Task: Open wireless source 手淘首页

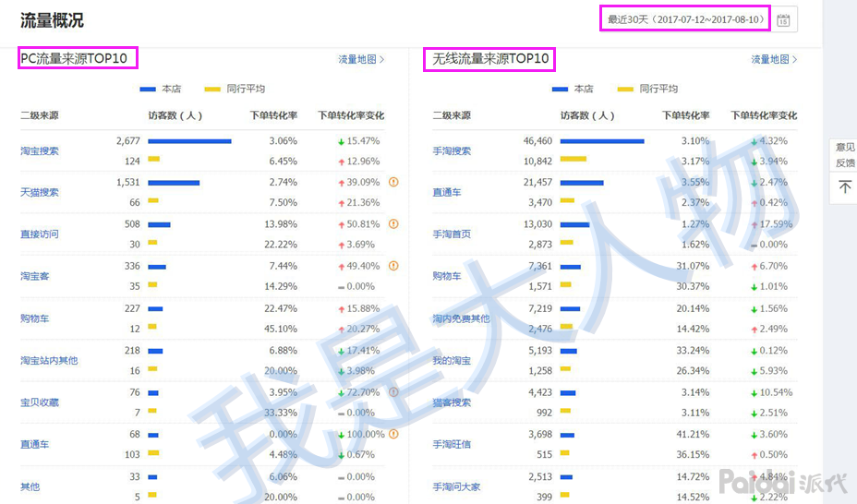Action: 452,234
